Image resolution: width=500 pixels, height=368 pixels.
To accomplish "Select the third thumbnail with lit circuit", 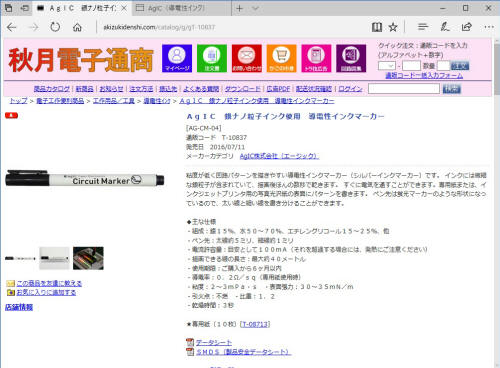I will point(88,258).
